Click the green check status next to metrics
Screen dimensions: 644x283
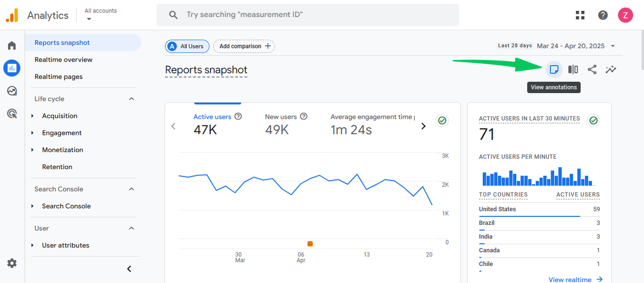coord(442,120)
